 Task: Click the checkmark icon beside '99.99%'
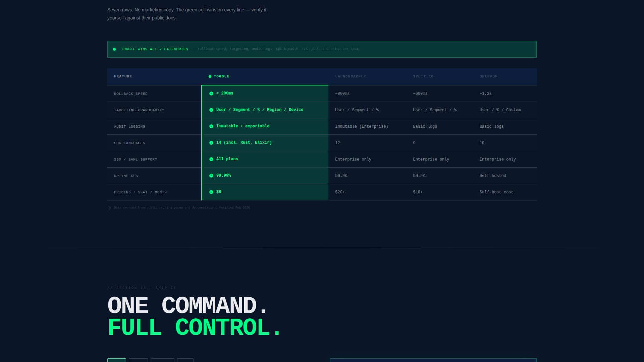click(x=211, y=176)
